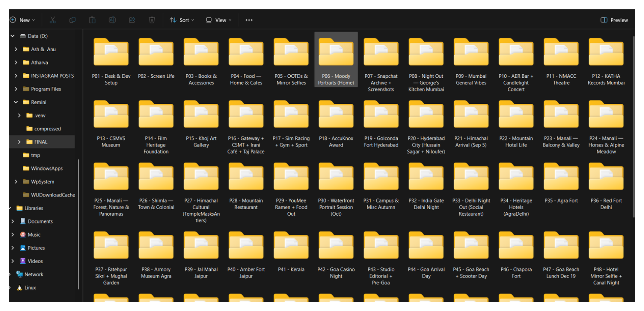Expand the INSTAGRAM POSTS folder chevron
The image size is (644, 311).
click(16, 76)
